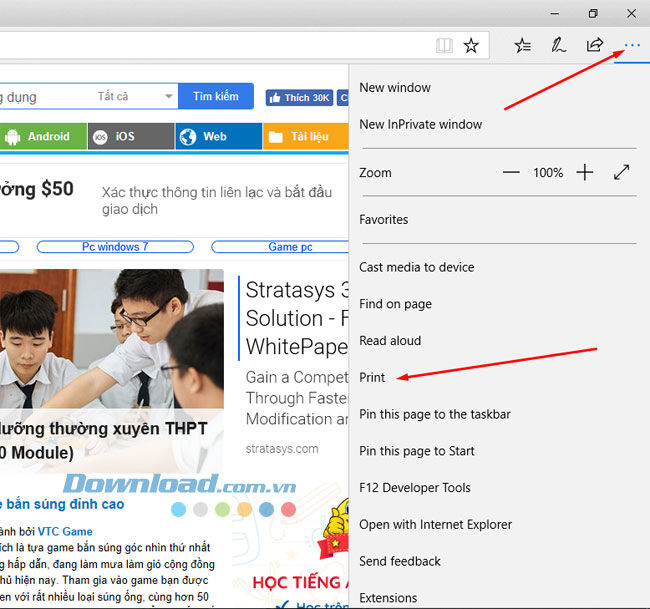The image size is (650, 609).
Task: Choose New InPrivate window
Action: point(420,124)
